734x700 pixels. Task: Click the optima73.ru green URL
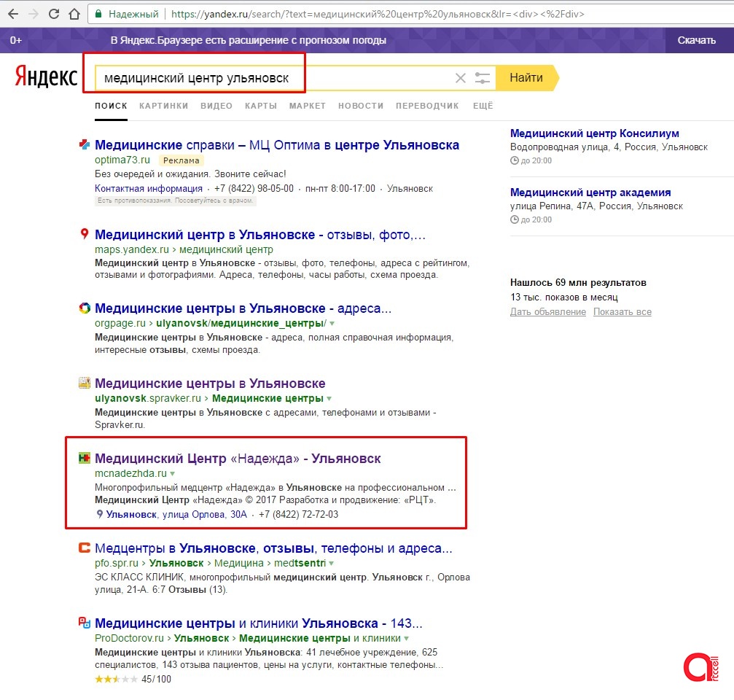point(122,160)
